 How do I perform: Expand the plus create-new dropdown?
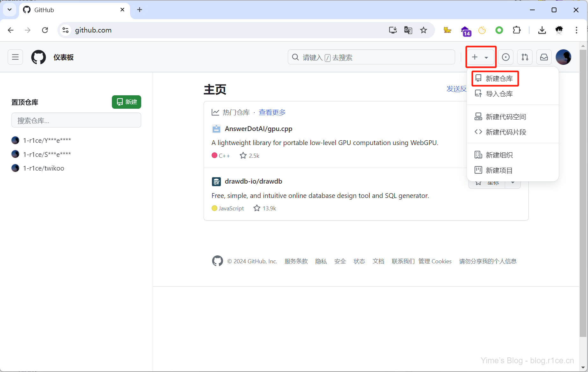pyautogui.click(x=480, y=57)
